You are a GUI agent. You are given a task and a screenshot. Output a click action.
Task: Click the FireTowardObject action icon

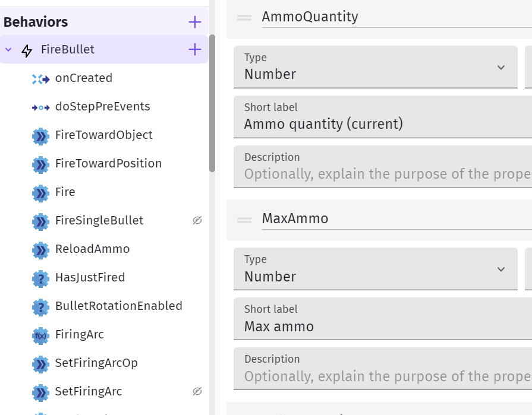40,136
